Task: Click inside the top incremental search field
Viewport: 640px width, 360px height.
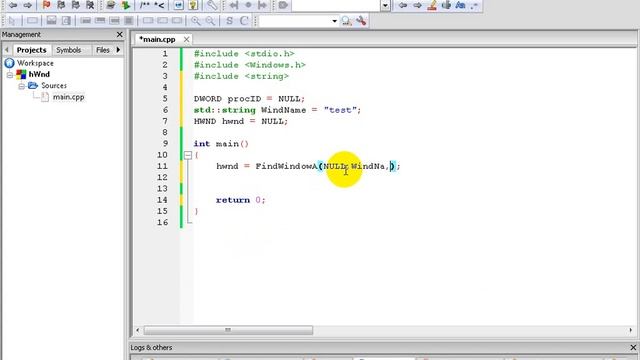Action: 337,5
